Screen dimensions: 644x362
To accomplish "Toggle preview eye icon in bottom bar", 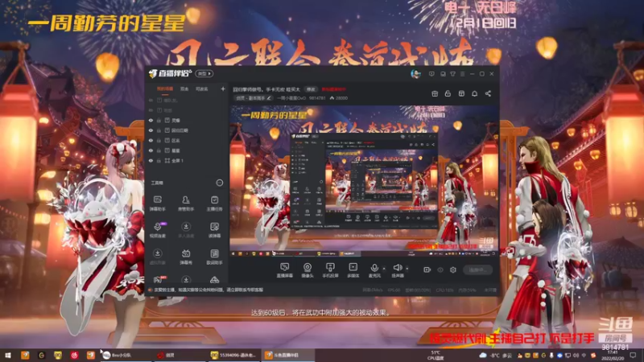I will tap(440, 269).
